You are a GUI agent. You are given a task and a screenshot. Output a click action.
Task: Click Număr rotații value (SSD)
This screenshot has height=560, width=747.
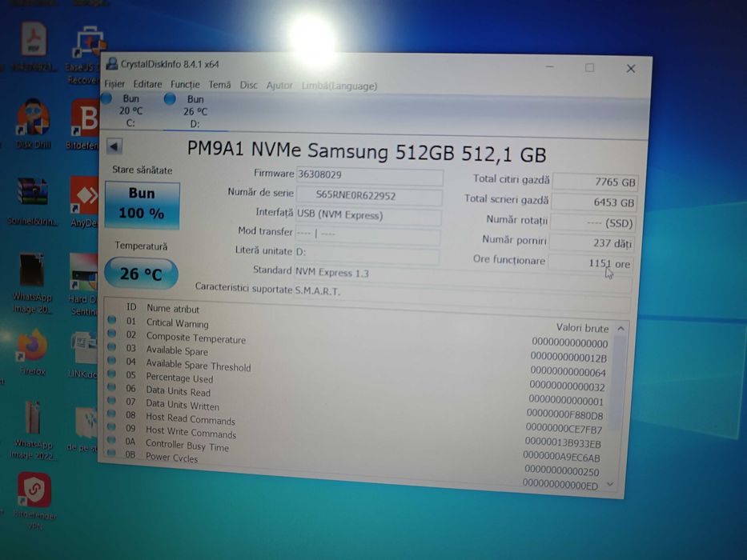click(x=592, y=223)
